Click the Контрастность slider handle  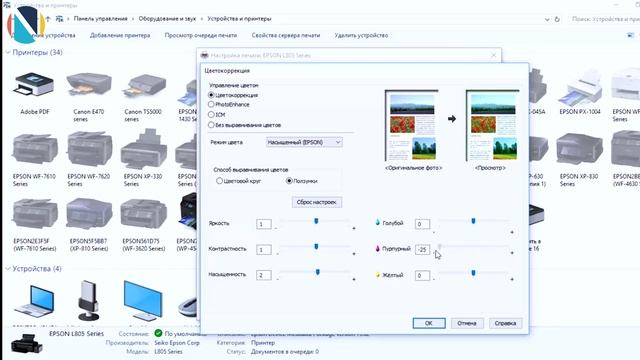tap(316, 247)
